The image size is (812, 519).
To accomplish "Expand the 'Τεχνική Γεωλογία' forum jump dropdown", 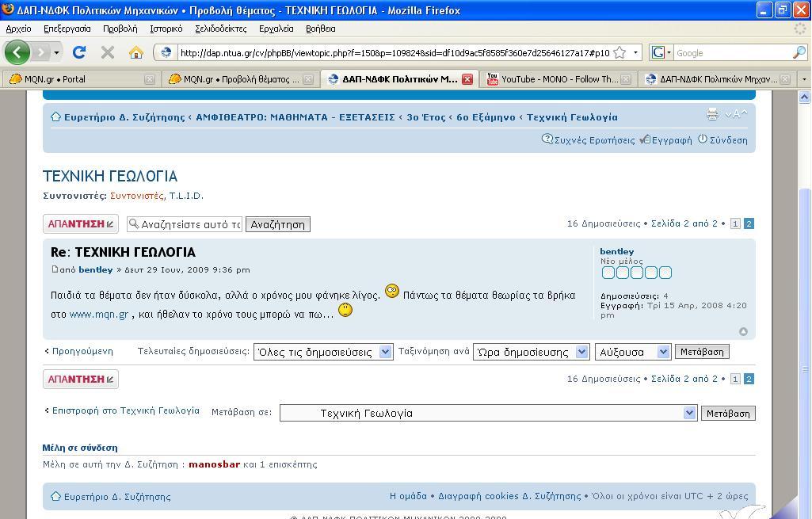I will tap(688, 413).
